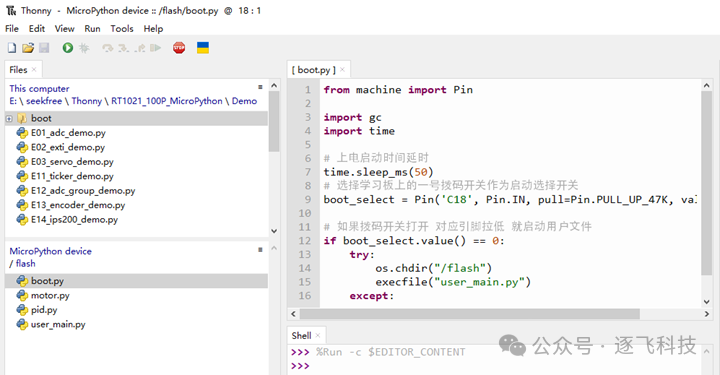Click editor horizontal scrollbar thumb
Screen dimensions: 720x375
[469, 314]
